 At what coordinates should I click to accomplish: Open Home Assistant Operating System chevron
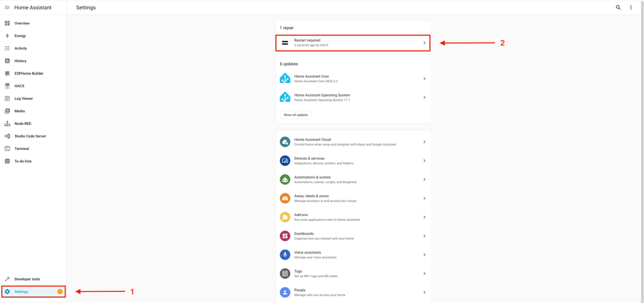click(425, 97)
